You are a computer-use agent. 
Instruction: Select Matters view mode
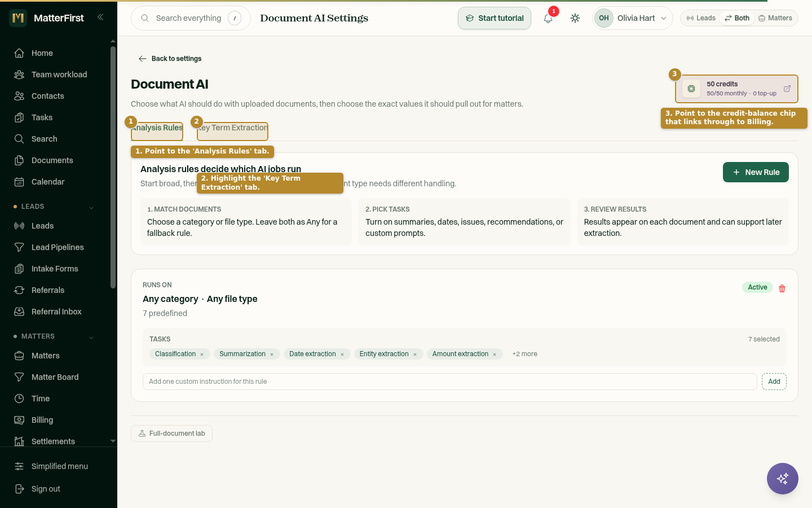pos(775,18)
